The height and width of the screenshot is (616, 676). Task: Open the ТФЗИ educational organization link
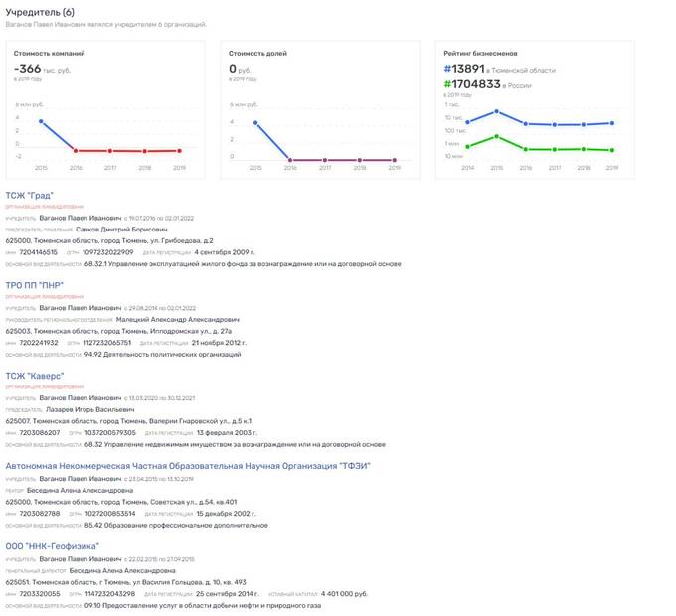coord(188,466)
